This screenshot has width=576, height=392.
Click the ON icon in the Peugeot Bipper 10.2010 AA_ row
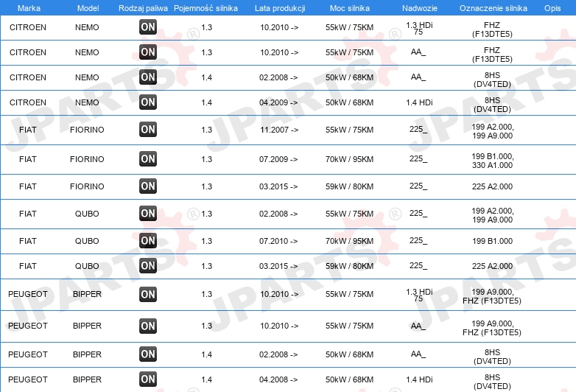tap(148, 326)
